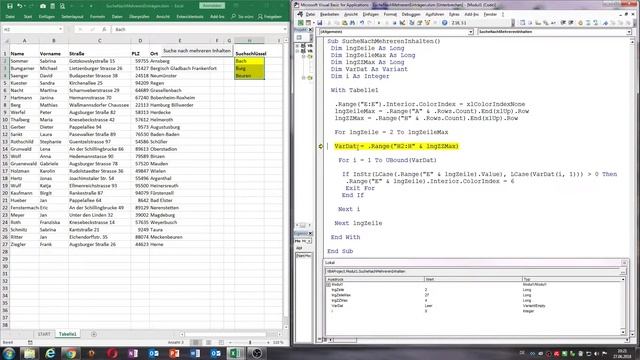This screenshot has height=360, width=640.
Task: Click the Object Browser icon in VBA toolbar
Action: 427,23
